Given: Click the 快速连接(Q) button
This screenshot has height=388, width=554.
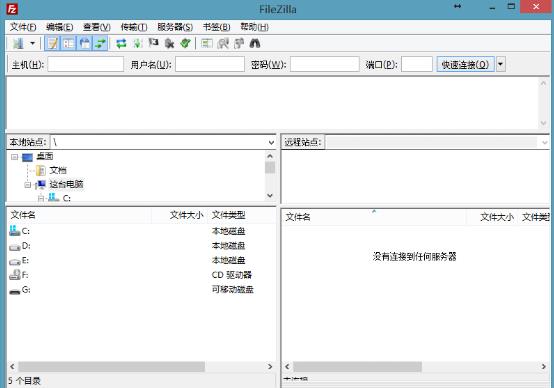Looking at the screenshot, I should click(x=465, y=64).
